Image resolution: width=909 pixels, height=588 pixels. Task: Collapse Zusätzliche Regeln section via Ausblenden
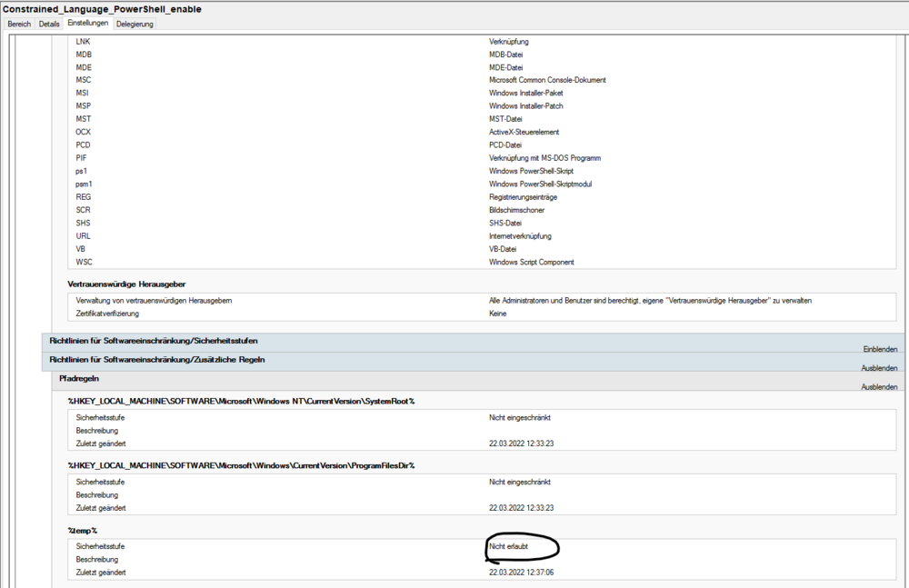coord(879,368)
